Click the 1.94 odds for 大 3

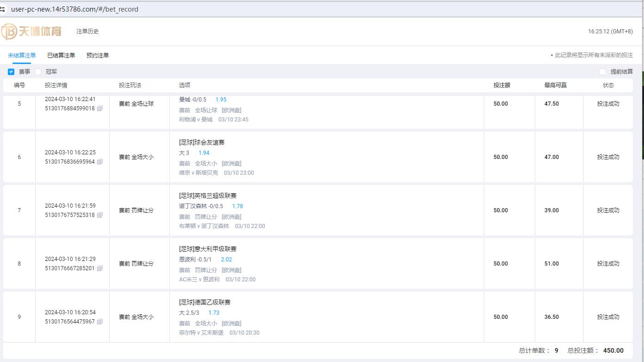click(204, 153)
